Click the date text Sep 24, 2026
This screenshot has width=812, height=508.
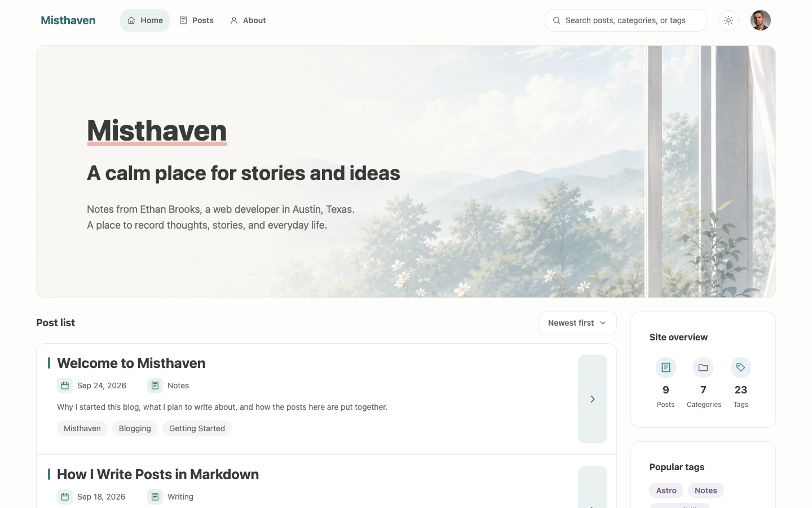(x=101, y=386)
